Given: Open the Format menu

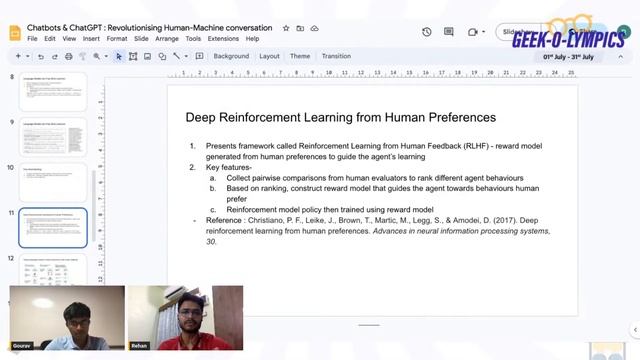Looking at the screenshot, I should click(117, 39).
